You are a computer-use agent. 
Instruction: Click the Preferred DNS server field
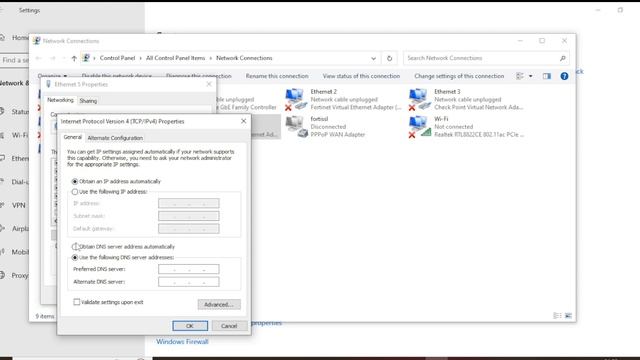189,269
